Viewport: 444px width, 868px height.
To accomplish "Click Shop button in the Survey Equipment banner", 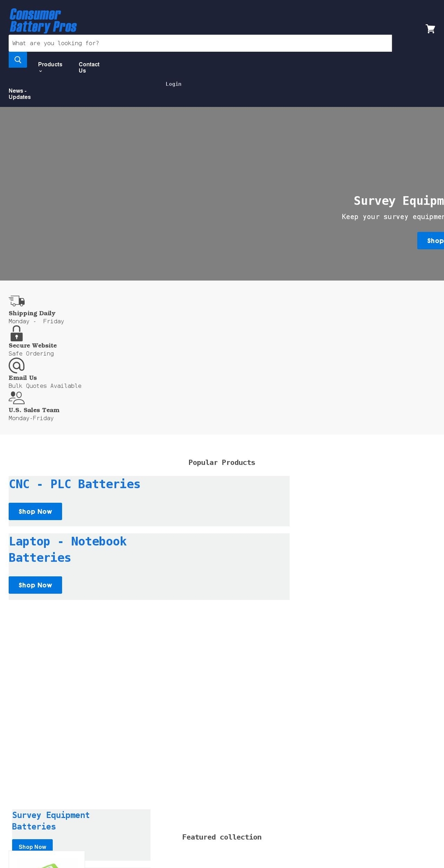I will pyautogui.click(x=431, y=241).
